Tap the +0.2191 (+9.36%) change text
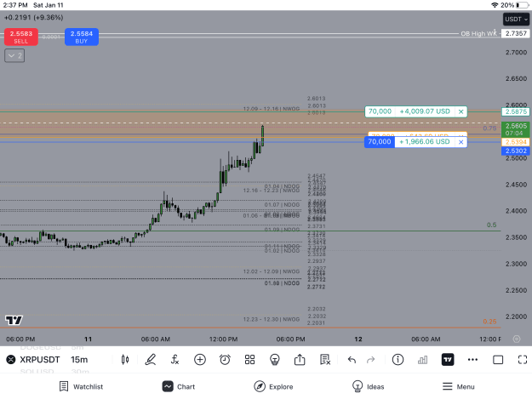This screenshot has width=532, height=399. tap(33, 17)
